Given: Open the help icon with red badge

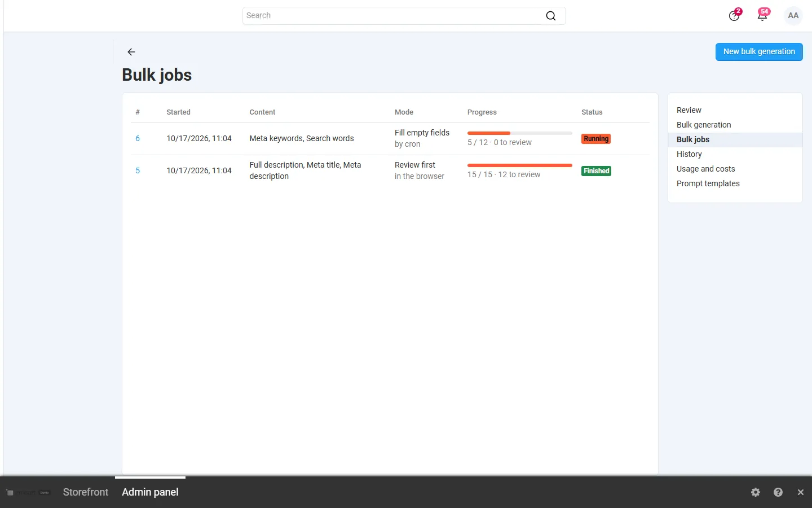Looking at the screenshot, I should click(x=734, y=16).
